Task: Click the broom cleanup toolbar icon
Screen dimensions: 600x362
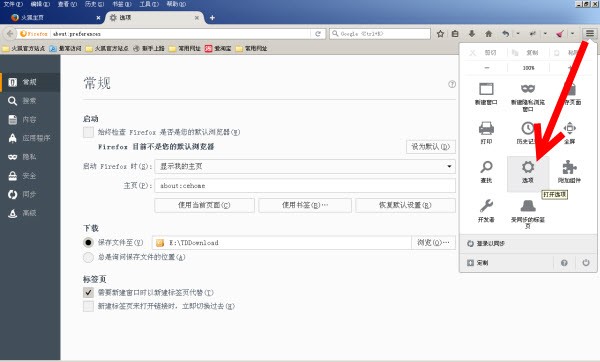Action: click(560, 34)
